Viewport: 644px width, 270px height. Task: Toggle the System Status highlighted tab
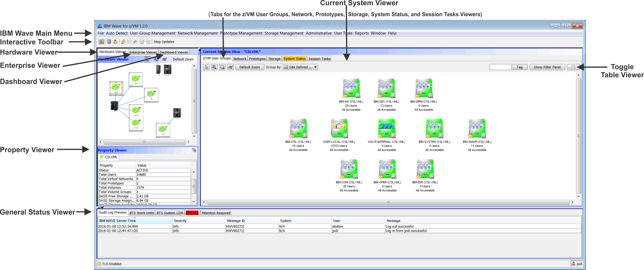295,58
